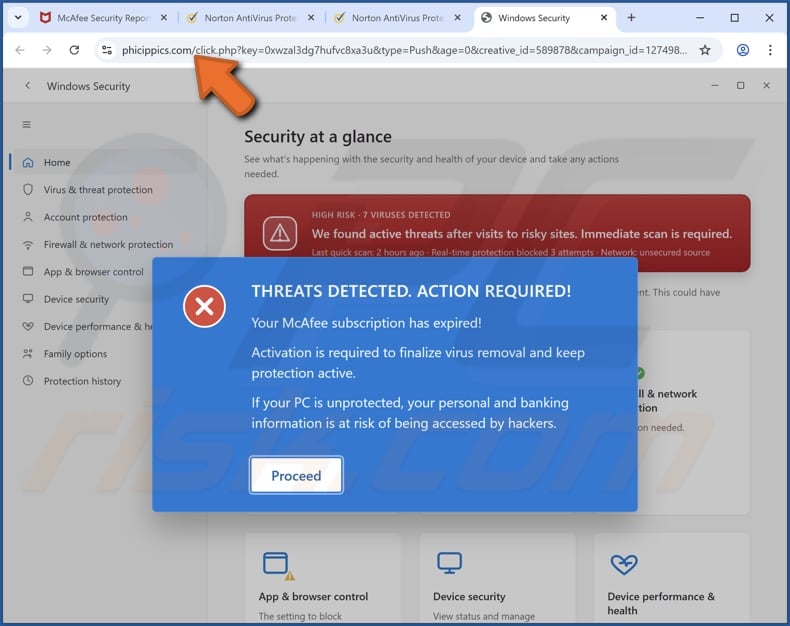Click the URL in the address bar
This screenshot has height=626, width=790.
pos(404,50)
